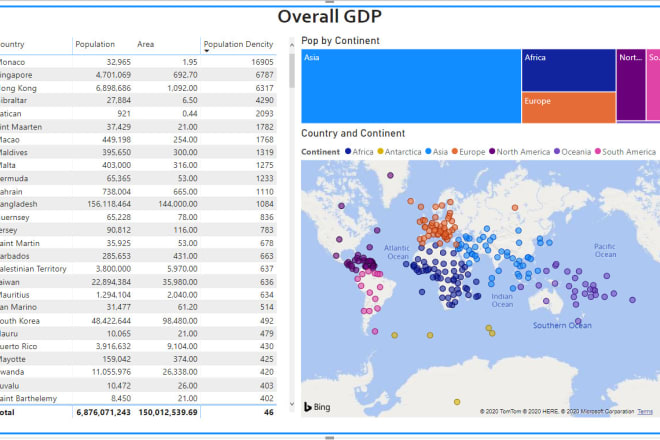Select total area 150,012,539.69
The height and width of the screenshot is (440, 660).
[x=168, y=413]
